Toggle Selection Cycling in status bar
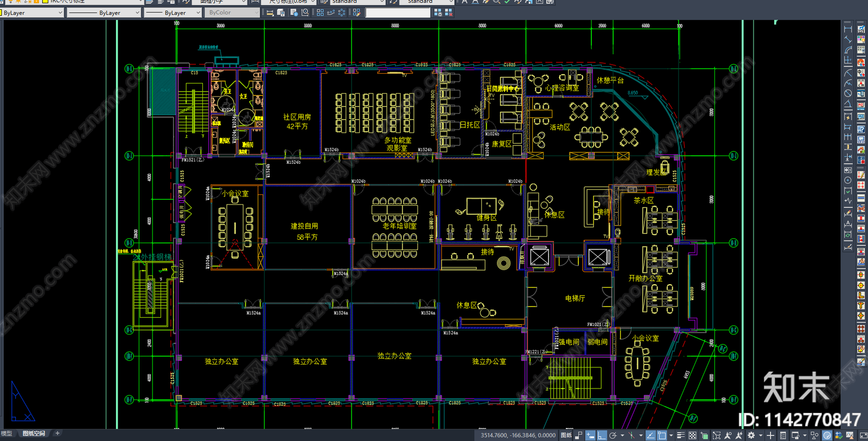Image resolution: width=868 pixels, height=441 pixels. coord(704,436)
